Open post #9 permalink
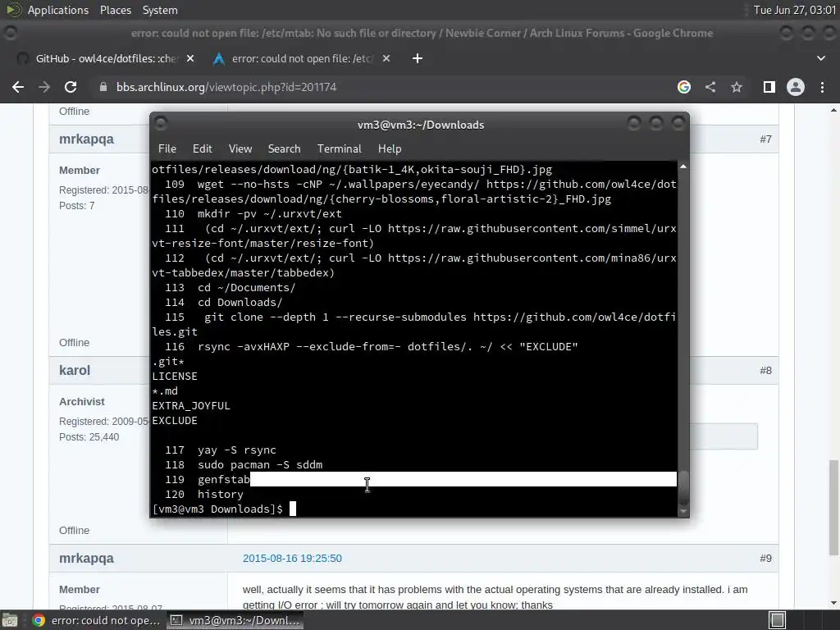Screen dimensions: 840x630 (x=765, y=558)
